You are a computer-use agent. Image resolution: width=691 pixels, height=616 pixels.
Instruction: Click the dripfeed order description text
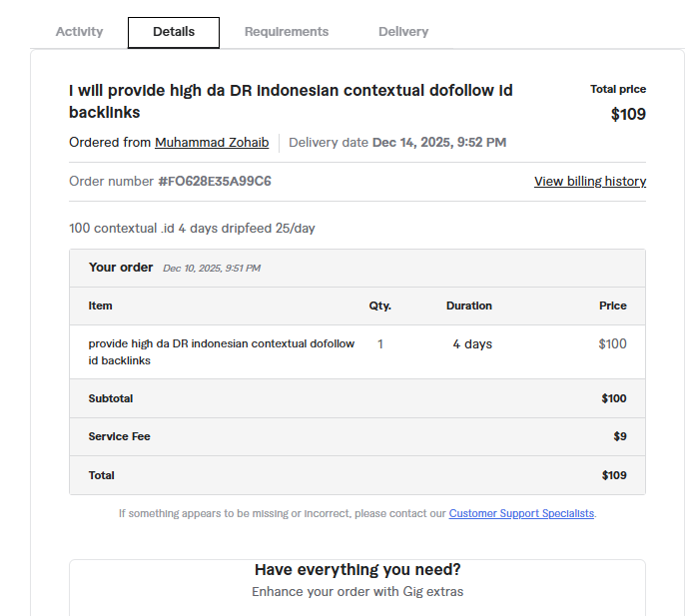click(192, 229)
